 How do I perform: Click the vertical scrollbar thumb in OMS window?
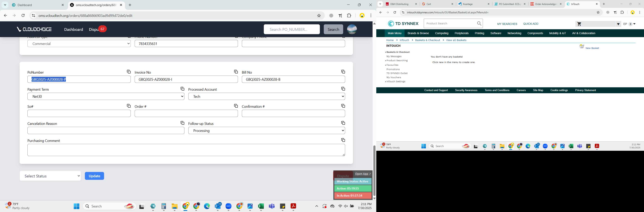click(374, 170)
